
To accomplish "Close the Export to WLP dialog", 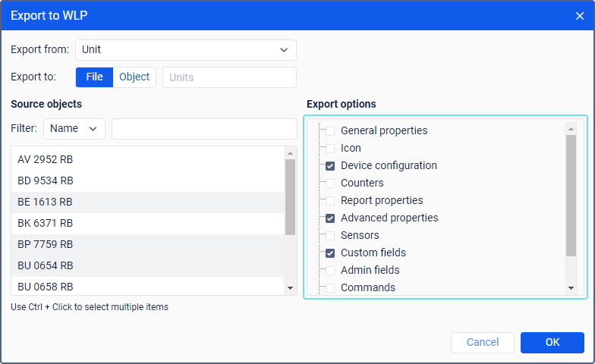I will [x=580, y=16].
